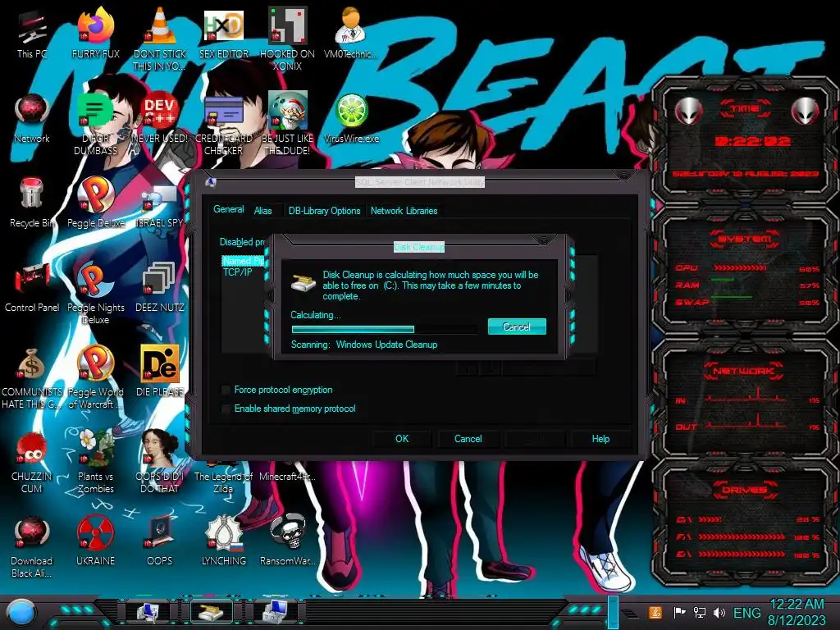Click the Disk Cleanup progress bar
Image resolution: width=840 pixels, height=630 pixels.
pyautogui.click(x=384, y=329)
